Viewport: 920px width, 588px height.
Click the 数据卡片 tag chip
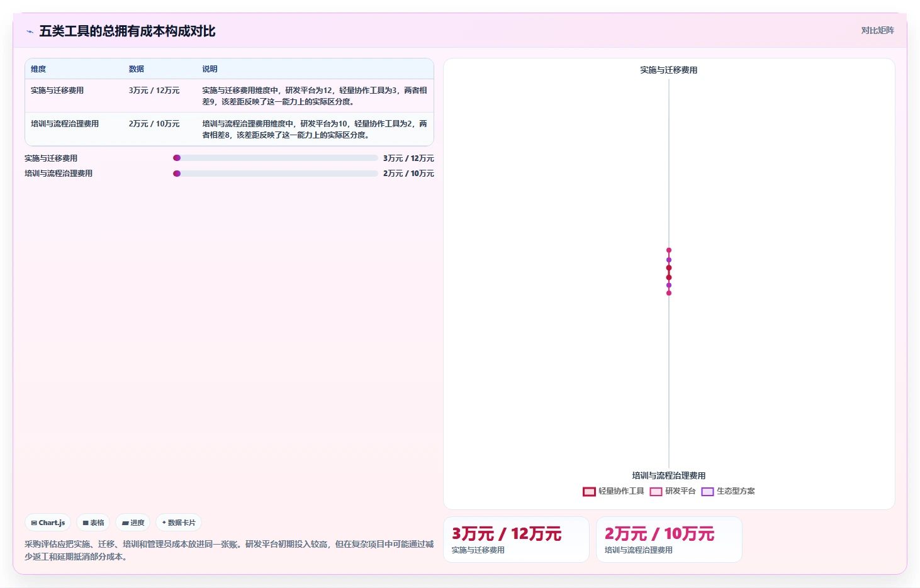[179, 523]
